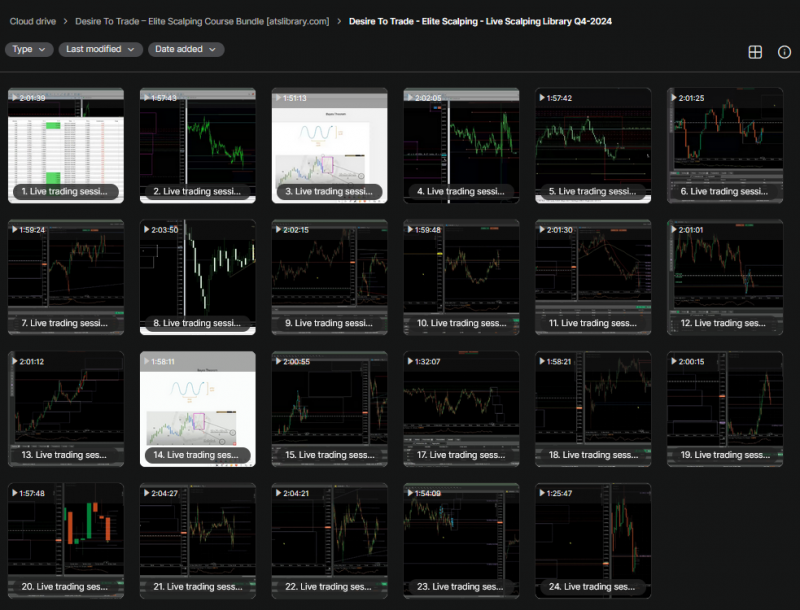This screenshot has height=610, width=800.
Task: Open video 11. Live trading session thumbnail
Action: [593, 277]
